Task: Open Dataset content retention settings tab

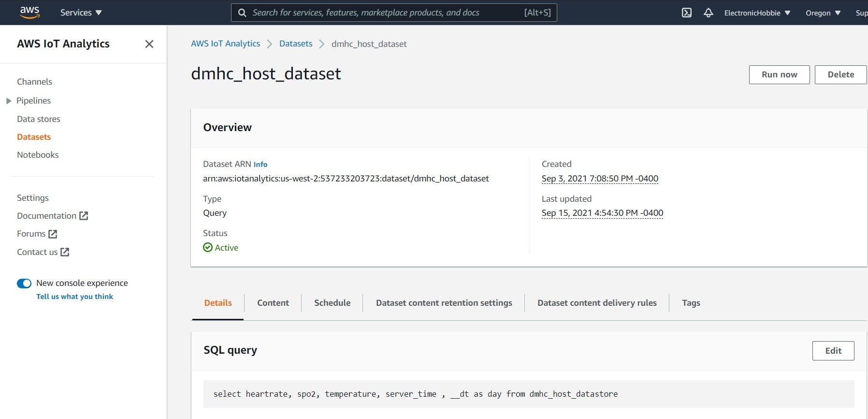Action: click(444, 303)
